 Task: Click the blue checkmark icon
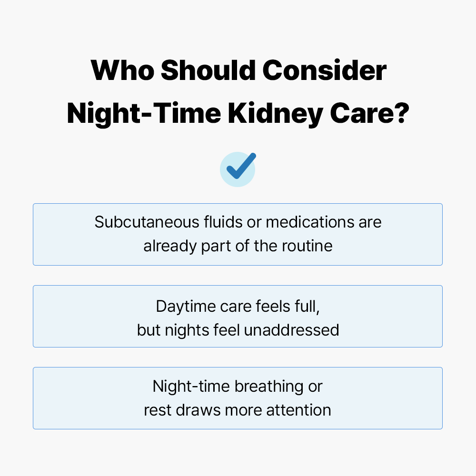[238, 169]
